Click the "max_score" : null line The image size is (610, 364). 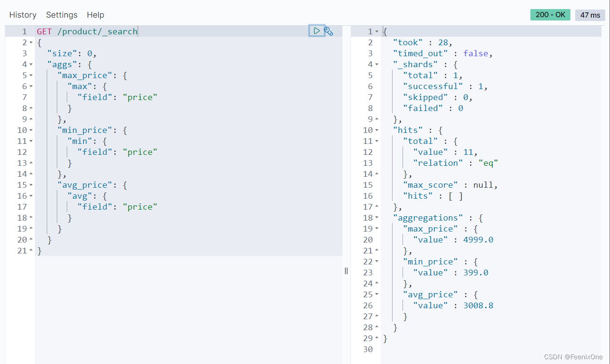[450, 185]
